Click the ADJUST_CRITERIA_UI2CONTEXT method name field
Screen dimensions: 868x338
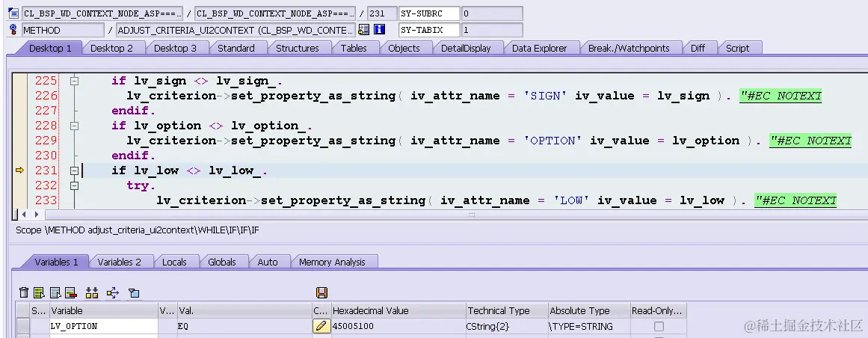(236, 29)
